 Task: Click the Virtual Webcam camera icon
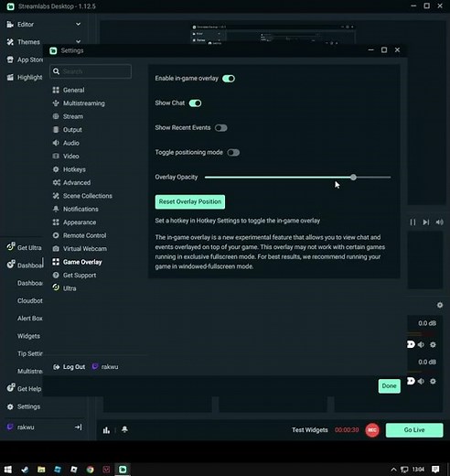point(56,249)
